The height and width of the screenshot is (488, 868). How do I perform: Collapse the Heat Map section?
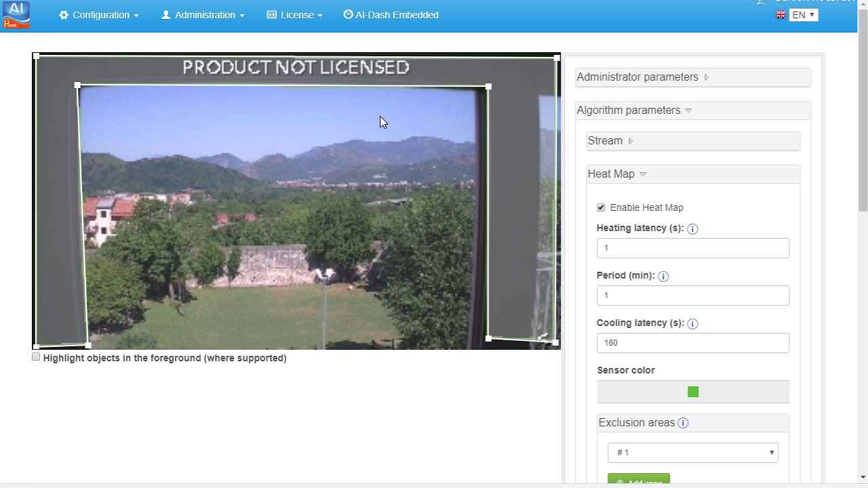point(693,174)
